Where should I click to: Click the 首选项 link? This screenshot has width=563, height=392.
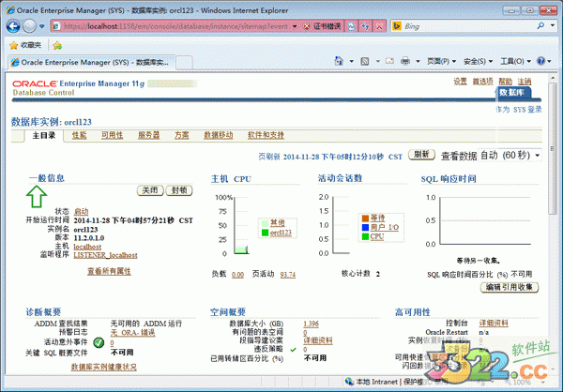[482, 82]
